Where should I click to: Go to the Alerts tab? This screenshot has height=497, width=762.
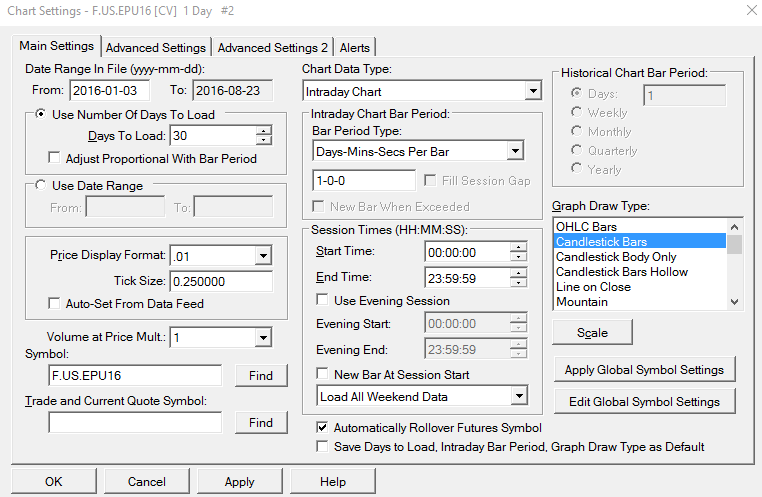click(x=354, y=48)
